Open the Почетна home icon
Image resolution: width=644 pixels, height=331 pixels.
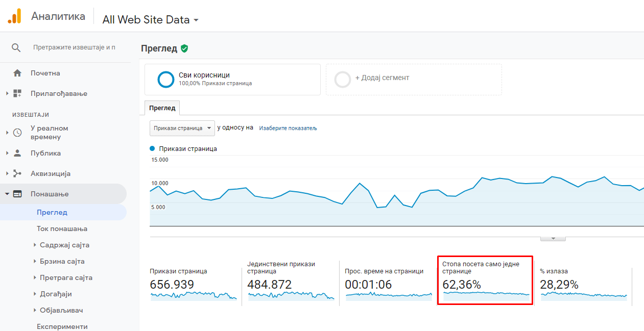(x=17, y=73)
